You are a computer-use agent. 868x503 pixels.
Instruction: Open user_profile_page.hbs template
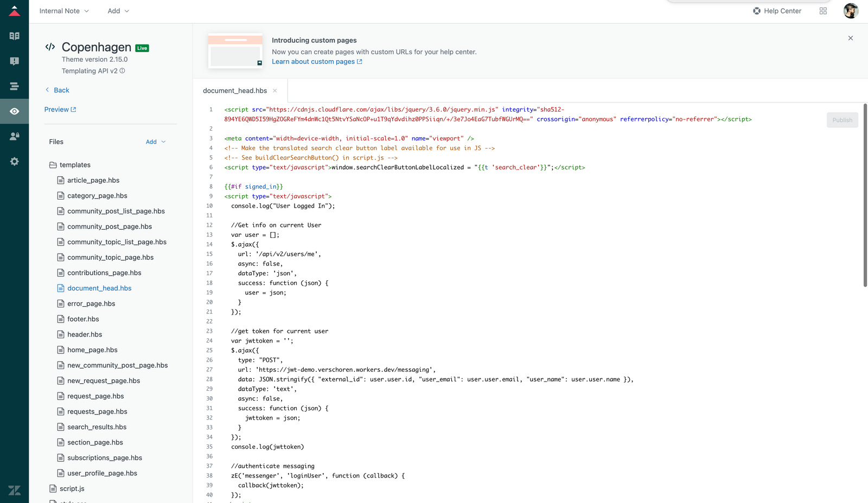click(x=102, y=474)
